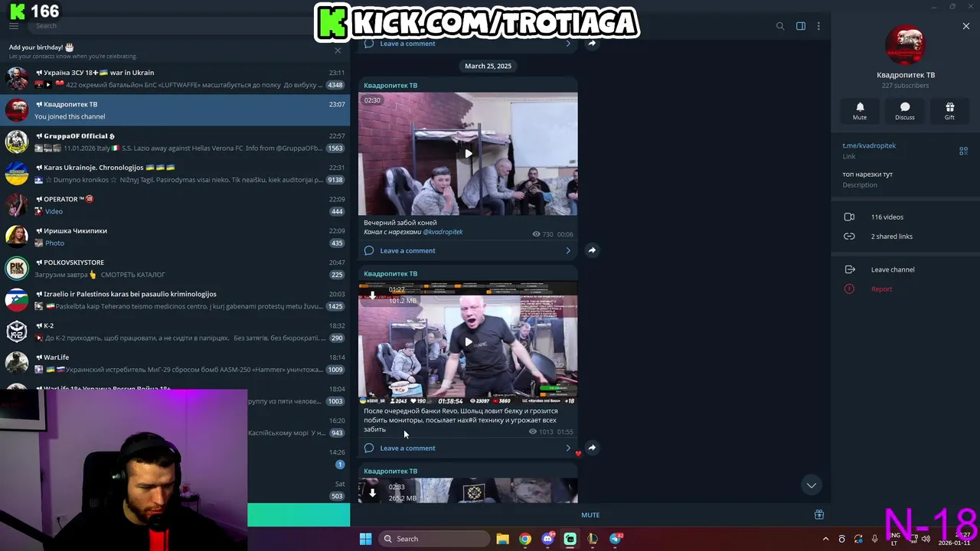
Task: Click Квадропитек ТВ name on first post
Action: click(390, 86)
